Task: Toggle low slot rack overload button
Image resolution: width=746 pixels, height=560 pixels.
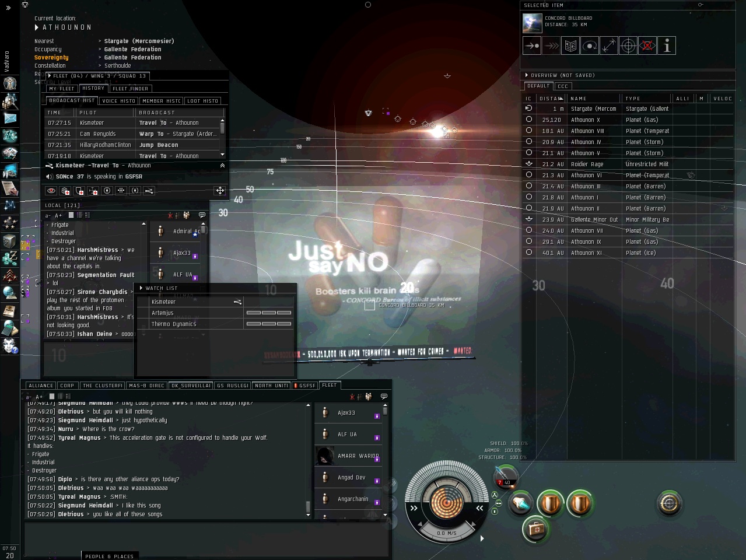Action: coord(495,512)
